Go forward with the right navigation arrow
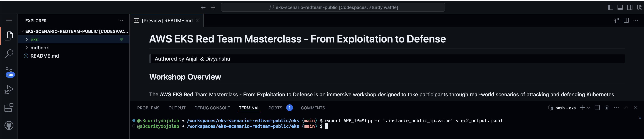 coord(213,7)
